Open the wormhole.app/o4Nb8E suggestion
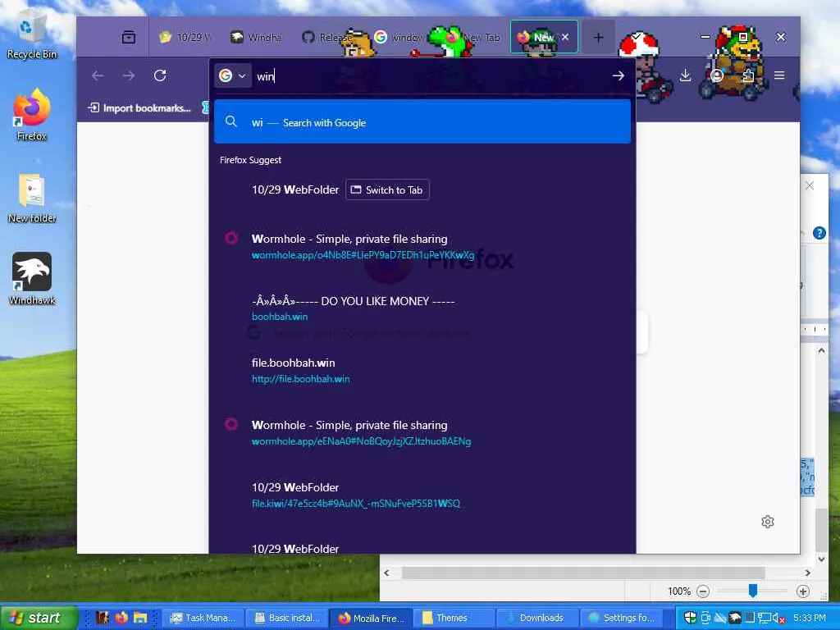840x630 pixels. coord(422,246)
